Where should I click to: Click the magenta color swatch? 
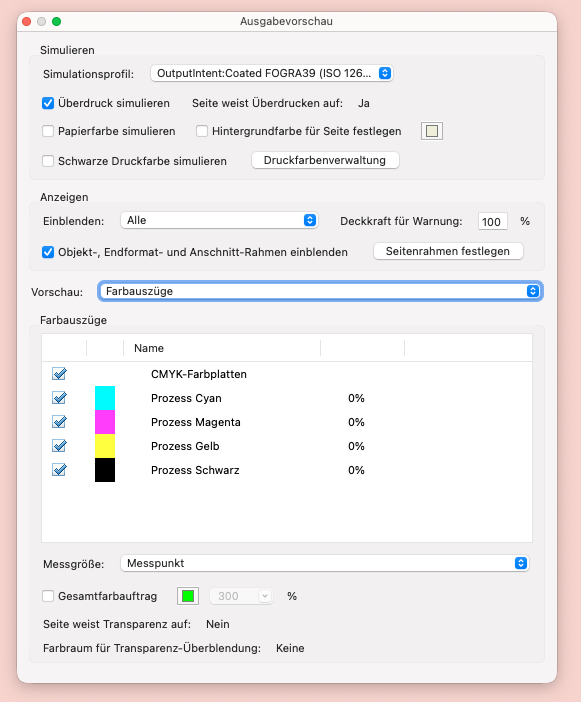(x=105, y=422)
